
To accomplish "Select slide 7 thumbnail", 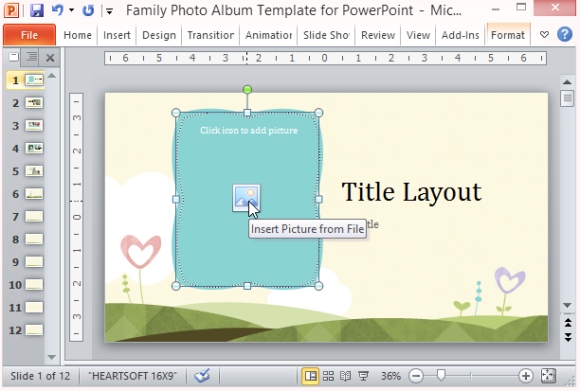I will [x=34, y=216].
